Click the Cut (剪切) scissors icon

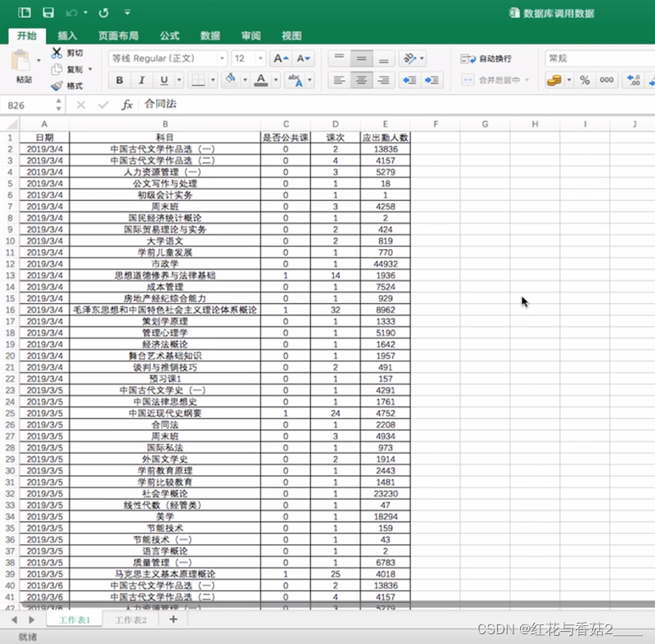point(56,52)
